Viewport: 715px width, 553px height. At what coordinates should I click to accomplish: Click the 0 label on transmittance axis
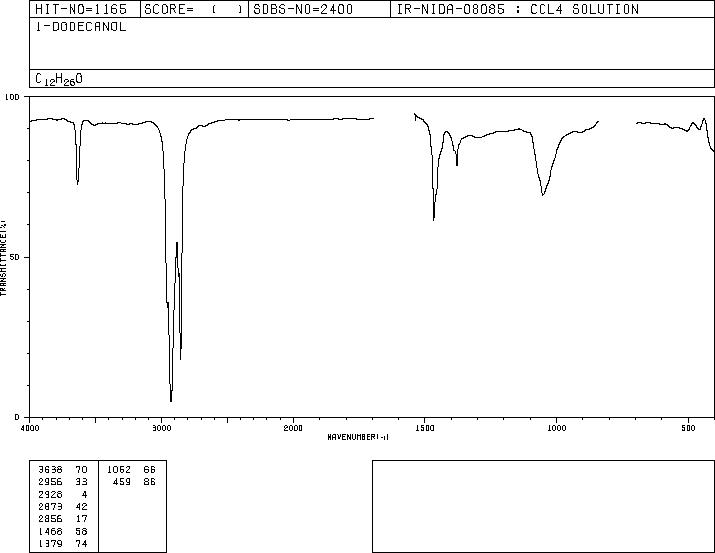[x=17, y=417]
